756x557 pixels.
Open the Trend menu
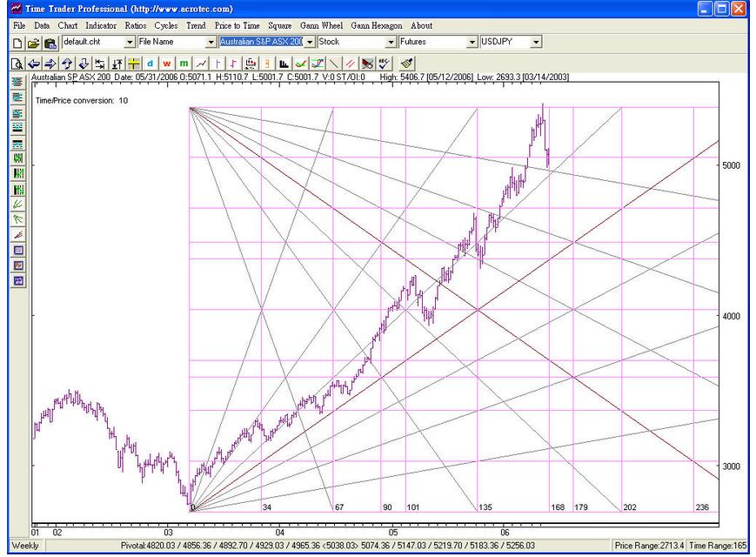[197, 25]
